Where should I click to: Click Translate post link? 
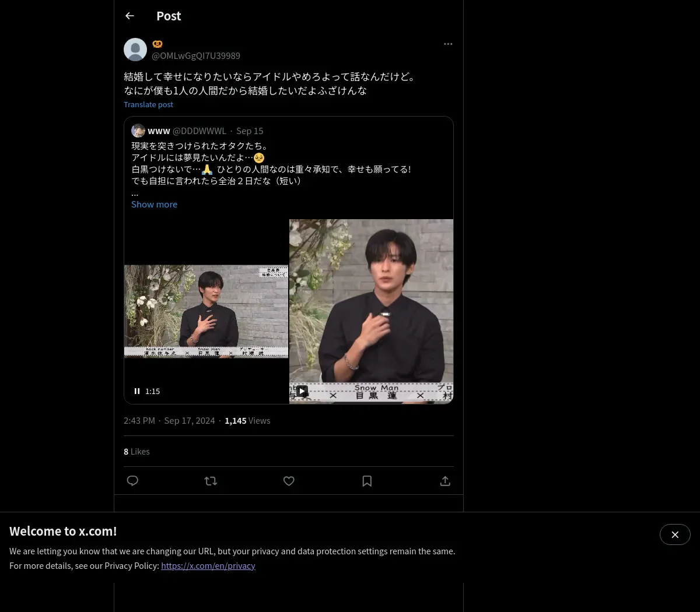[148, 104]
